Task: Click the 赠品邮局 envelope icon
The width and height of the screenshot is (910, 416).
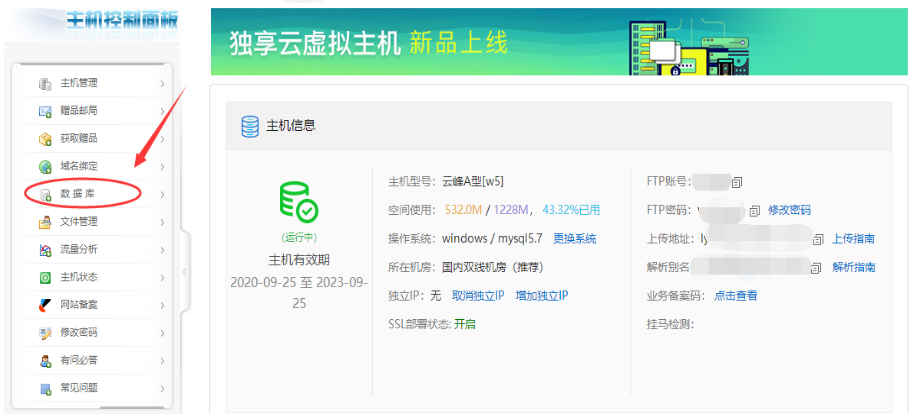Action: coord(45,111)
